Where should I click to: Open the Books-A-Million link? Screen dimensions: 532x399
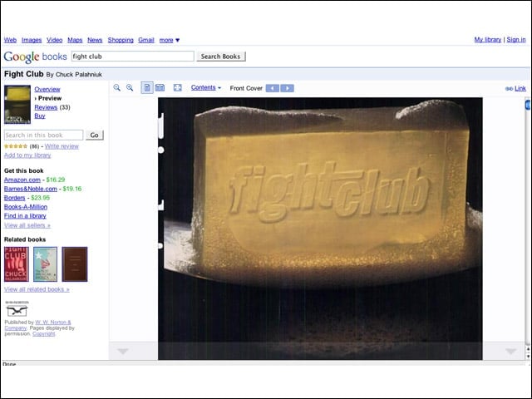pos(26,207)
